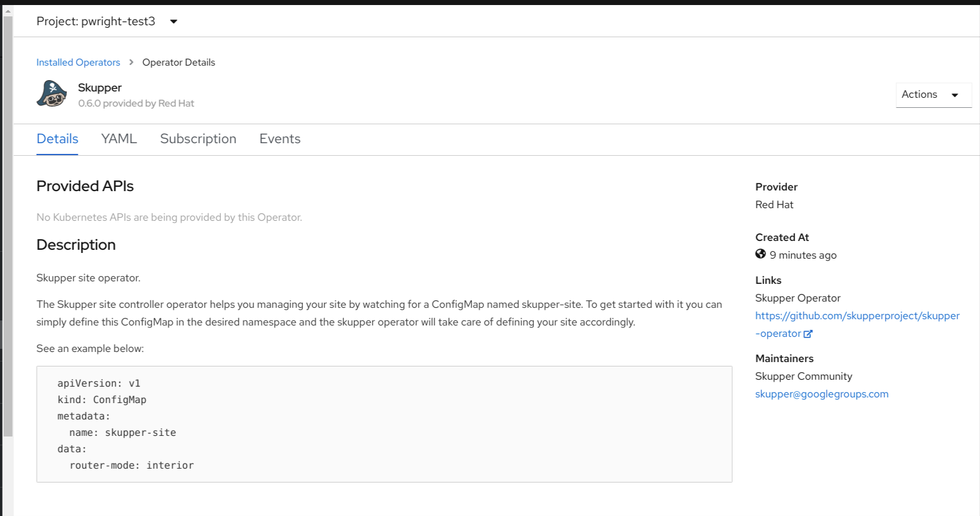Click the skupper@googlegroups.com email link
Viewport: 980px width, 516px height.
point(822,394)
